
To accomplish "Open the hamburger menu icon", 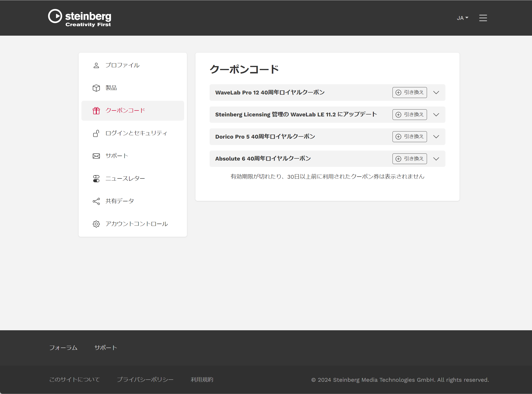I will pos(483,18).
